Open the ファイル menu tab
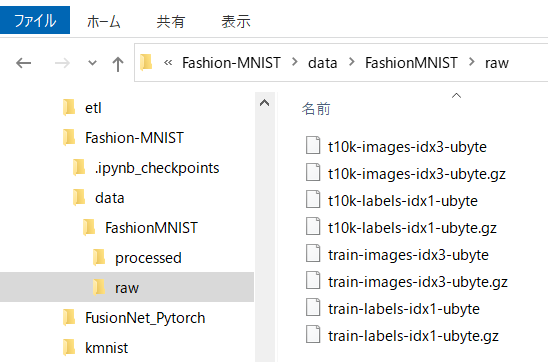Viewport: 548px width, 362px height. (35, 20)
